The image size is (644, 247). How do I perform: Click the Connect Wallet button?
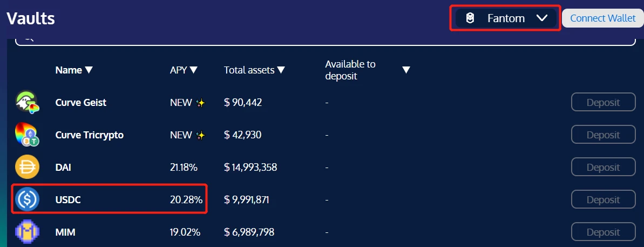[x=603, y=18]
